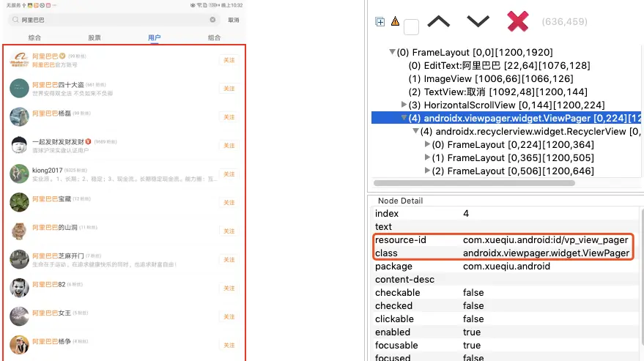Open avatar of 阿里巴巴四十大盗
Screen dimensions: 644x361
pos(19,89)
